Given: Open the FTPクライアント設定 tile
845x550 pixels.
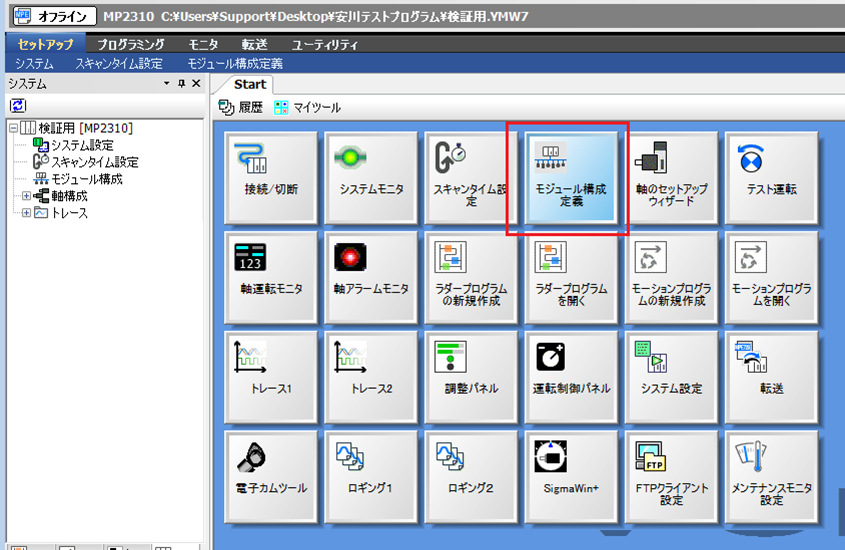Looking at the screenshot, I should tap(671, 477).
